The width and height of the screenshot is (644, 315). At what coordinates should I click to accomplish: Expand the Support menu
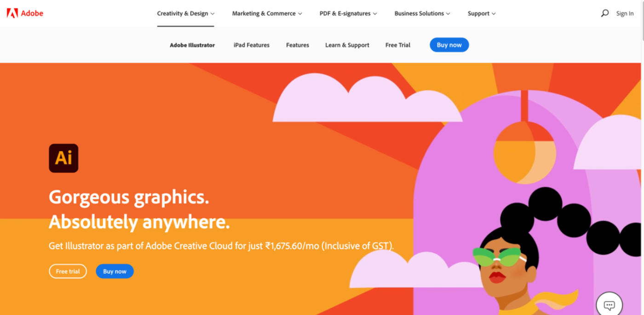point(482,13)
